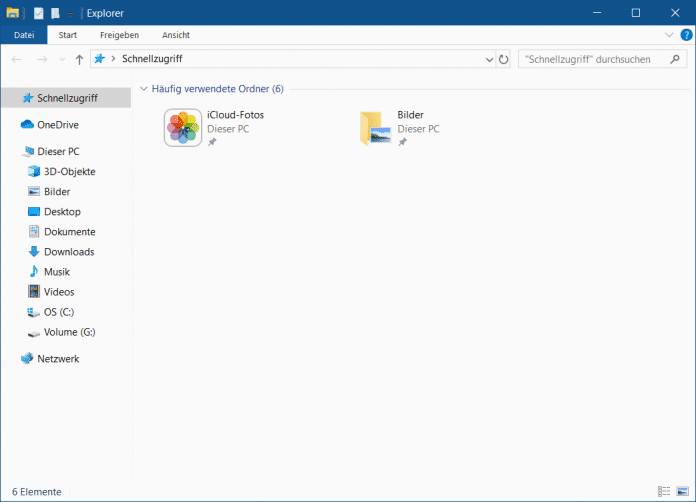The height and width of the screenshot is (502, 696).
Task: Click the OneDrive cloud icon in sidebar
Action: click(x=27, y=125)
